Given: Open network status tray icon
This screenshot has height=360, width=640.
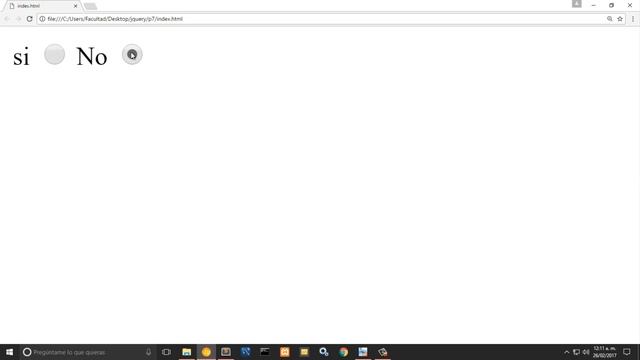Looking at the screenshot, I should (576, 352).
